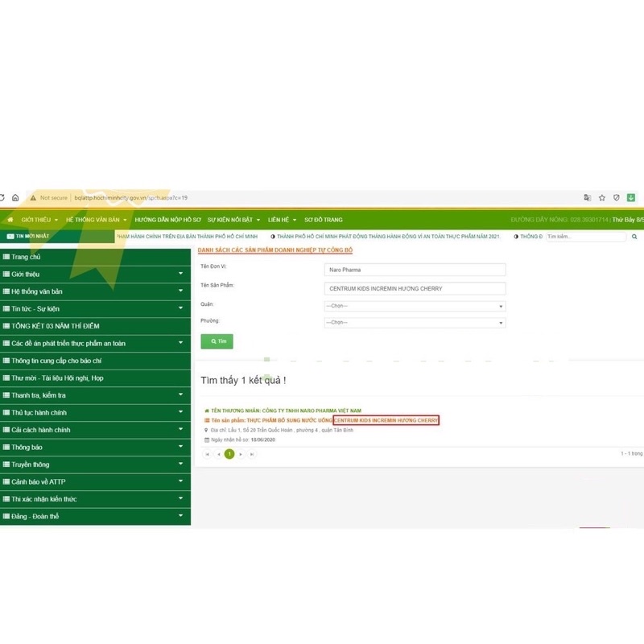Screen dimensions: 644x644
Task: Go to the last page of results
Action: (252, 454)
